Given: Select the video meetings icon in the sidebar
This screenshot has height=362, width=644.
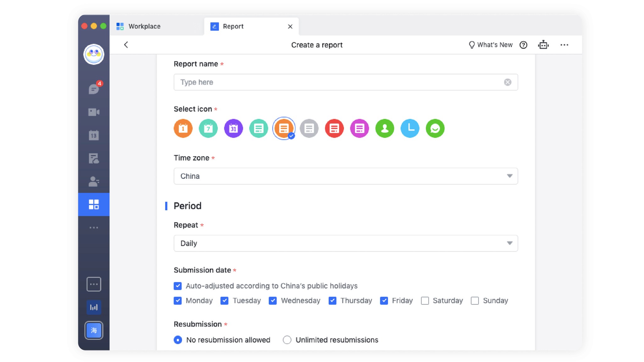Looking at the screenshot, I should point(94,112).
